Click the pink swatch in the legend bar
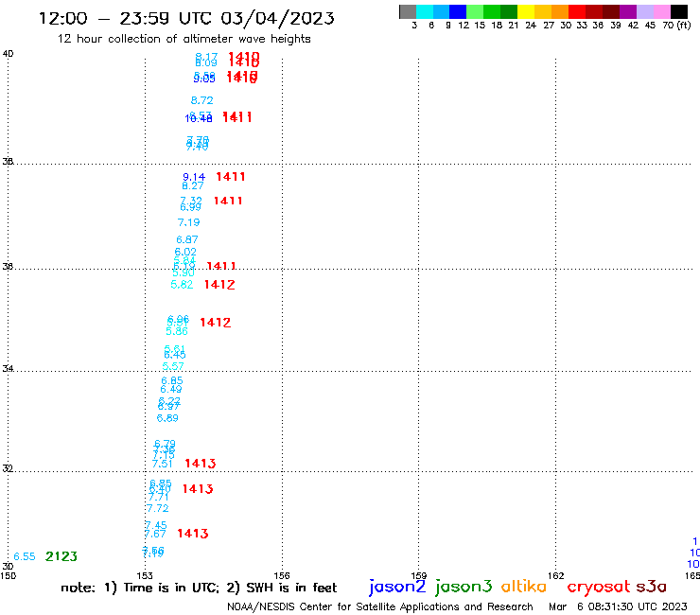700x615 pixels. point(661,11)
